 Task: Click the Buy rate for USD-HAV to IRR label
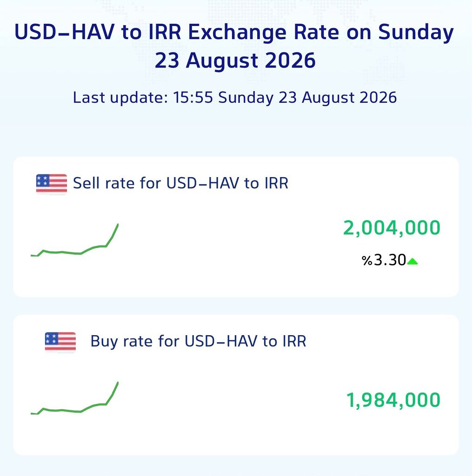[199, 342]
